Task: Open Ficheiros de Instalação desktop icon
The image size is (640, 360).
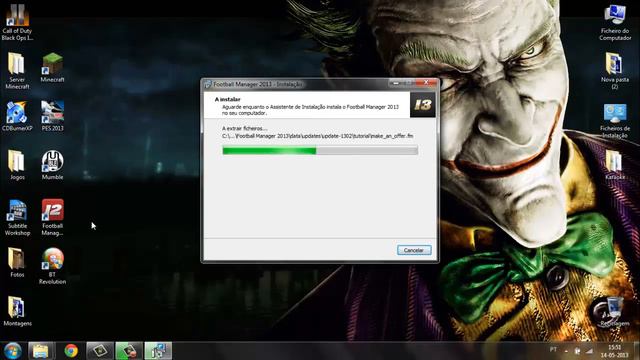Action: click(x=615, y=121)
